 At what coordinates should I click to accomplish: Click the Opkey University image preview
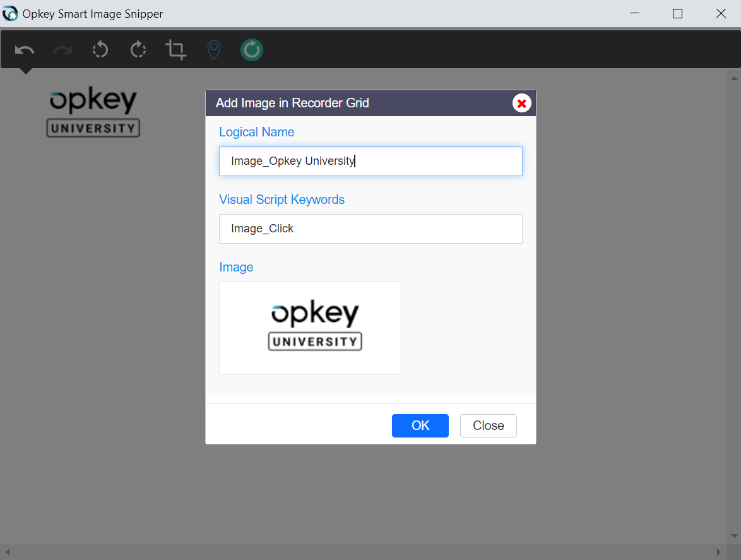tap(310, 328)
